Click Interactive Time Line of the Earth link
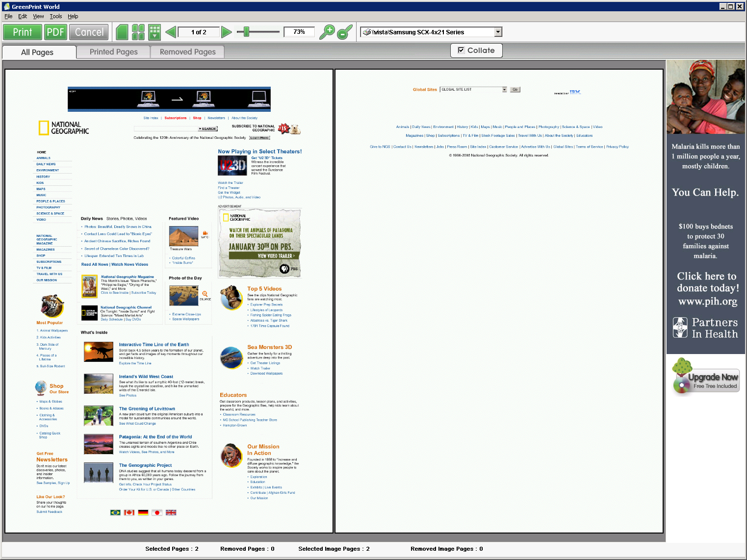Viewport: 747px width, 560px height. point(154,345)
